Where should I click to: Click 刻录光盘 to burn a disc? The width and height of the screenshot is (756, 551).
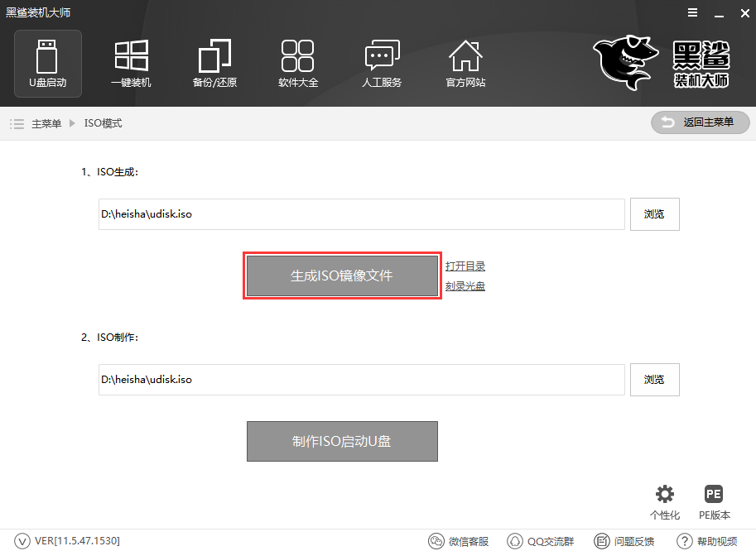pyautogui.click(x=465, y=285)
